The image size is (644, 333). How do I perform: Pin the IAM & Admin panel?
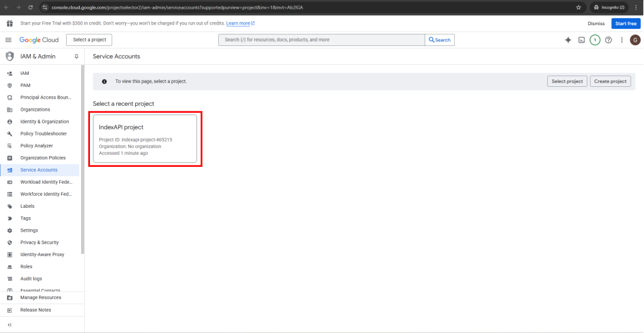[77, 56]
